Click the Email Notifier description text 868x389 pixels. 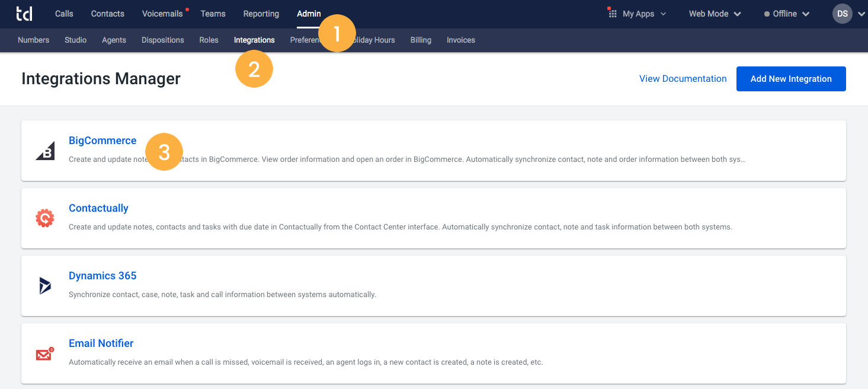(x=306, y=362)
